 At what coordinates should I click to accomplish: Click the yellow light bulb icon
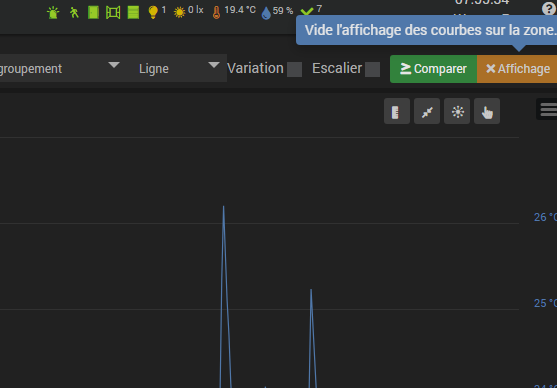[x=153, y=12]
